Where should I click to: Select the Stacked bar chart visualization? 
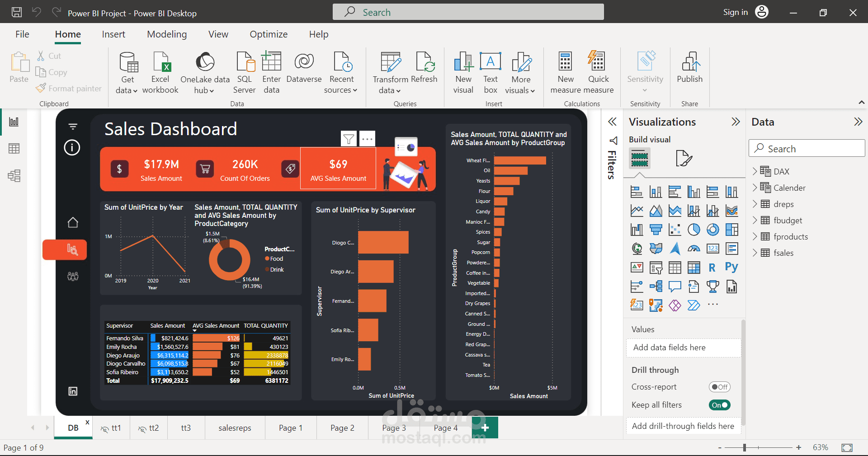[637, 192]
